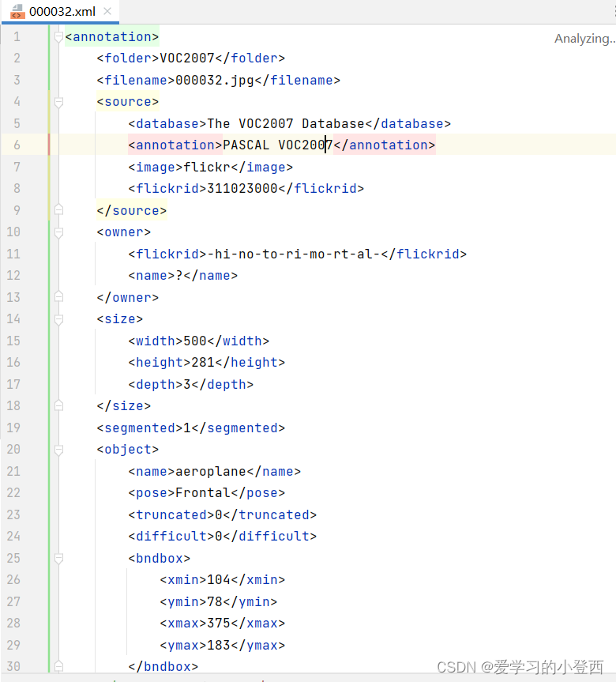Image resolution: width=616 pixels, height=682 pixels.
Task: Click line number 19 in the gutter
Action: (13, 428)
